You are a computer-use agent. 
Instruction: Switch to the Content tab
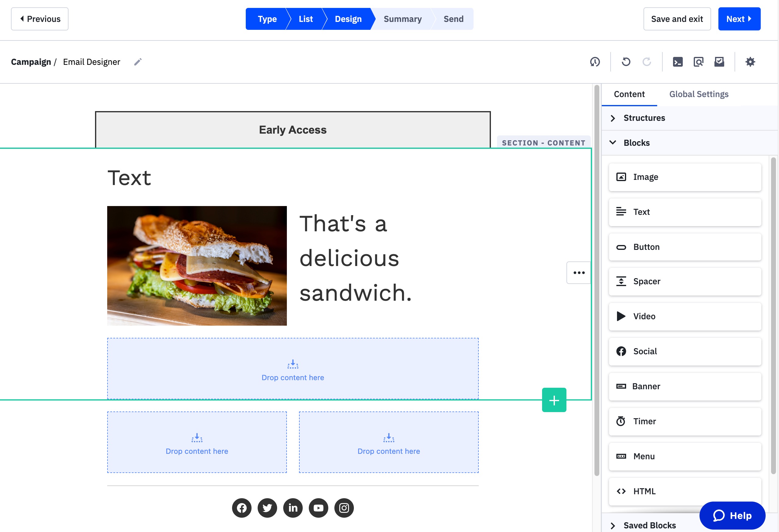629,93
